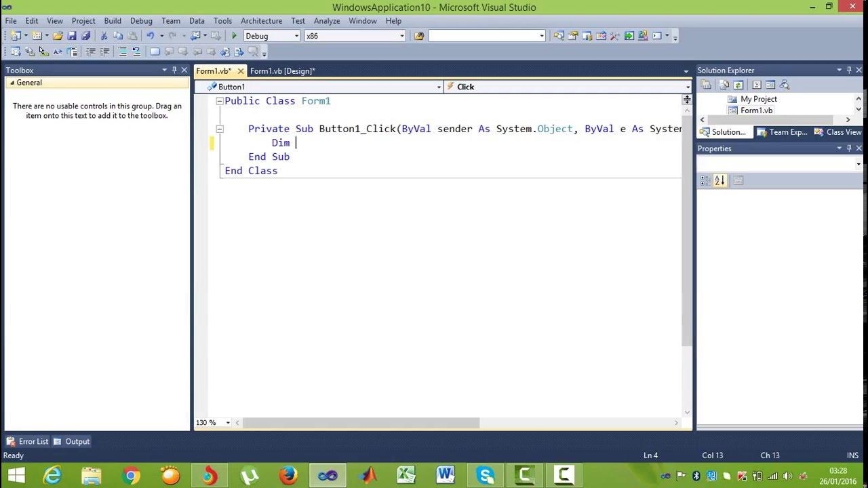Viewport: 868px width, 488px height.
Task: Start debugging with the green play icon
Action: pos(234,36)
